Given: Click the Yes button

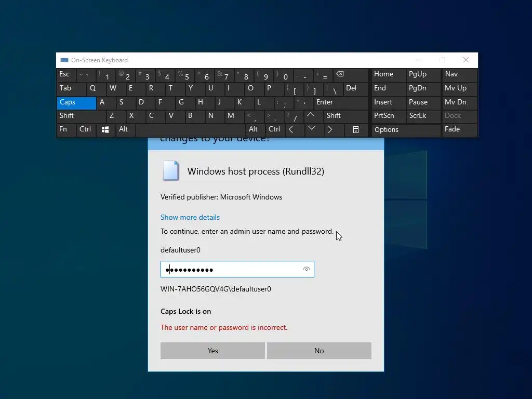Looking at the screenshot, I should pyautogui.click(x=212, y=351).
